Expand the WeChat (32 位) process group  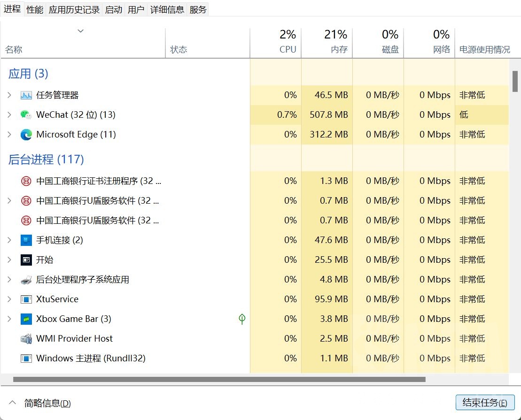pyautogui.click(x=9, y=115)
